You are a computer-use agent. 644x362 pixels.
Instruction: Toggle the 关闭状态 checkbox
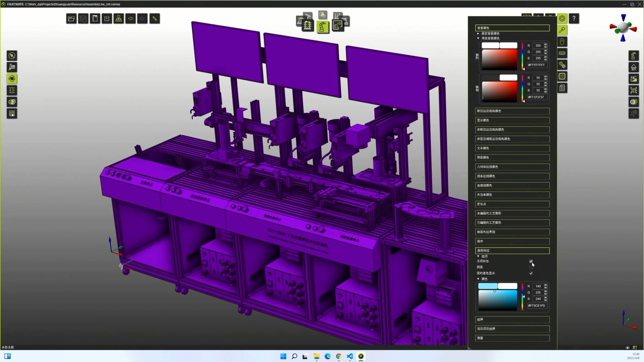tap(531, 261)
